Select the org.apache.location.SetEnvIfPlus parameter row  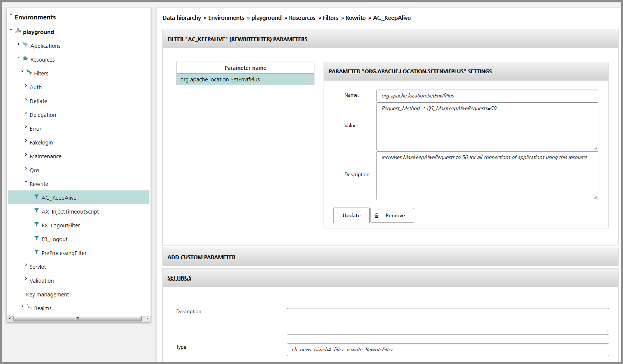coord(245,80)
